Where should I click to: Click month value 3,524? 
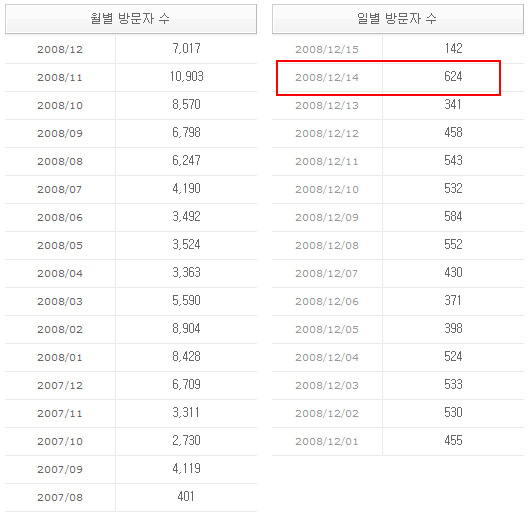[187, 245]
